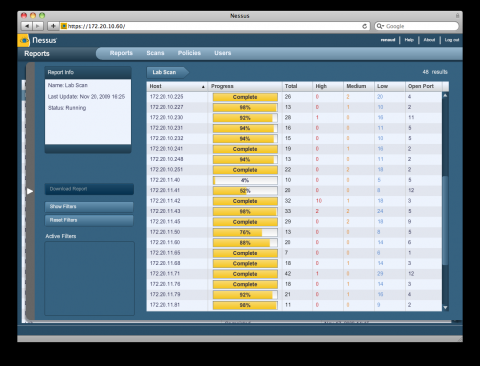Image resolution: width=480 pixels, height=366 pixels.
Task: Reload the page with the refresh icon
Action: [x=364, y=26]
